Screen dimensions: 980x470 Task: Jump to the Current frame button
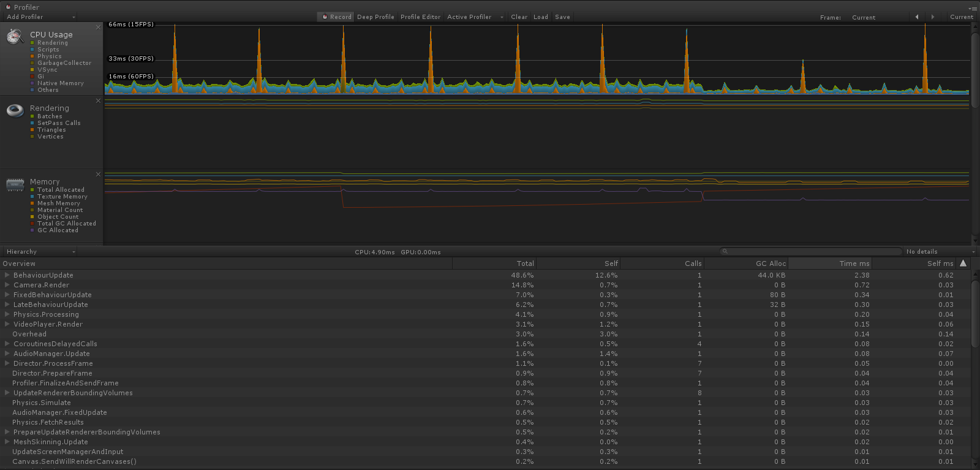(961, 17)
